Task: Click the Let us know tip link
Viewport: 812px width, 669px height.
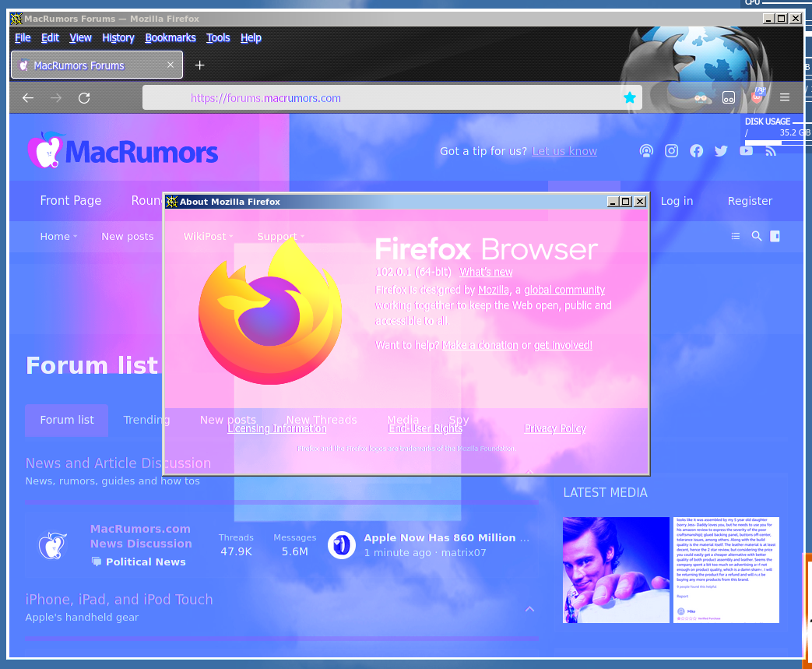Action: coord(564,151)
